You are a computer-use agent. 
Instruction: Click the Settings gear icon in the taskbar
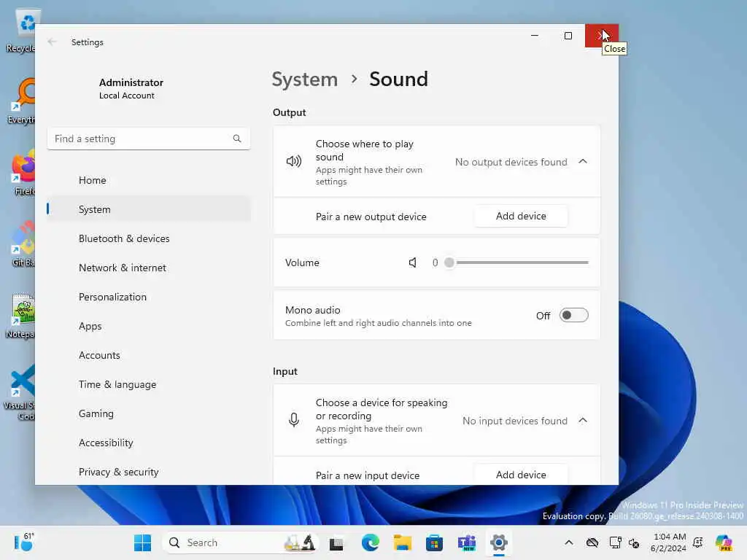498,542
